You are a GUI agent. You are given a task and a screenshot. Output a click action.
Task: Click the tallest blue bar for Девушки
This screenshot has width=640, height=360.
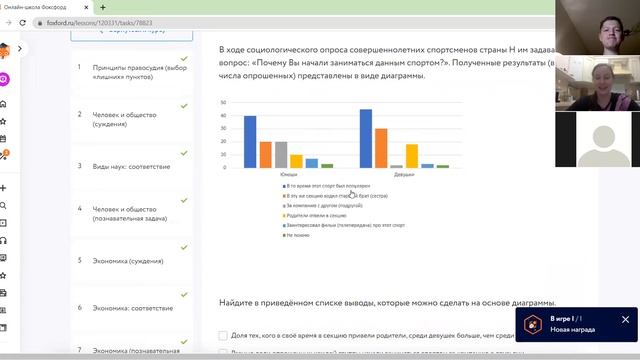coord(366,139)
